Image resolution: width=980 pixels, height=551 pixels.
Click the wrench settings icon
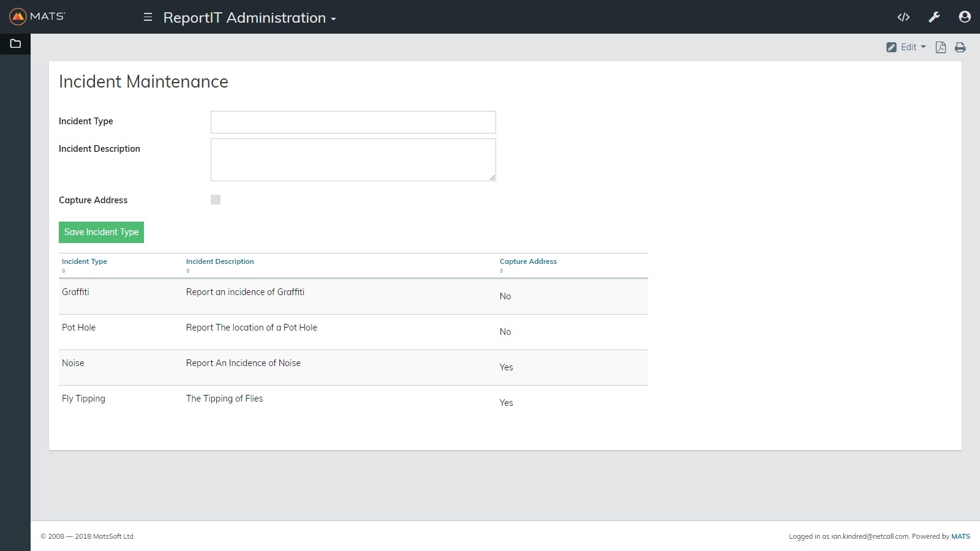click(934, 17)
